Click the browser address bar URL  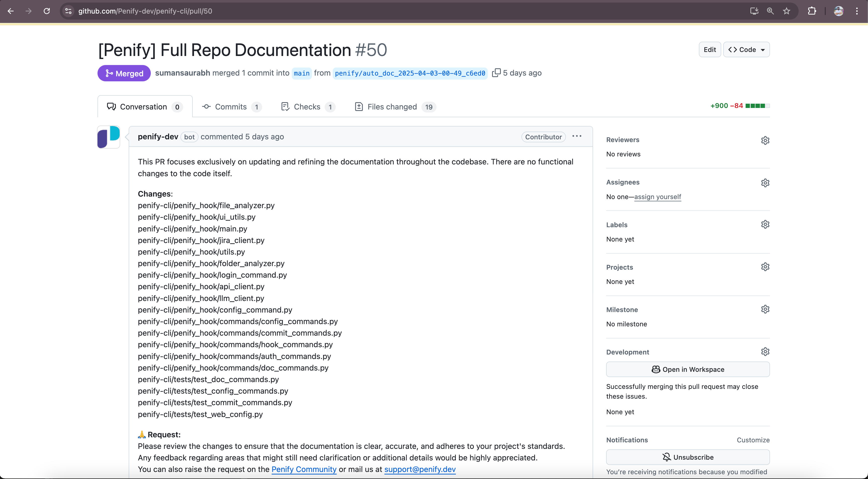[145, 11]
